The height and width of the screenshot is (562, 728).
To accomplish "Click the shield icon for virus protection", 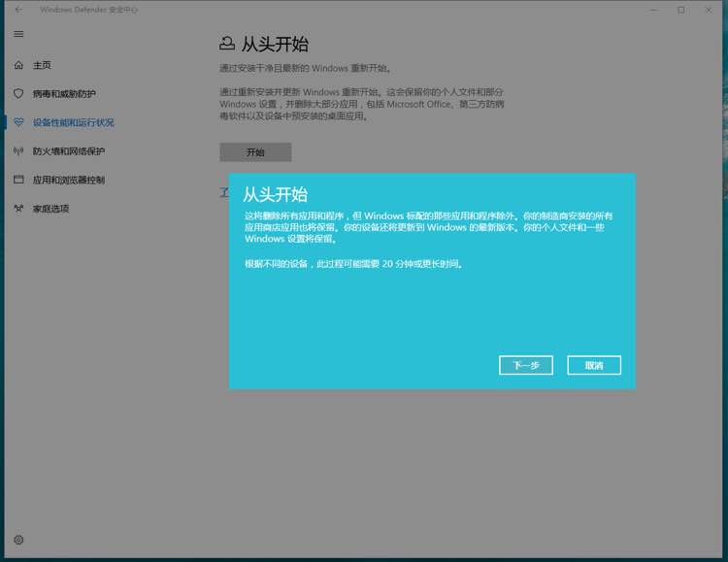I will coord(18,93).
